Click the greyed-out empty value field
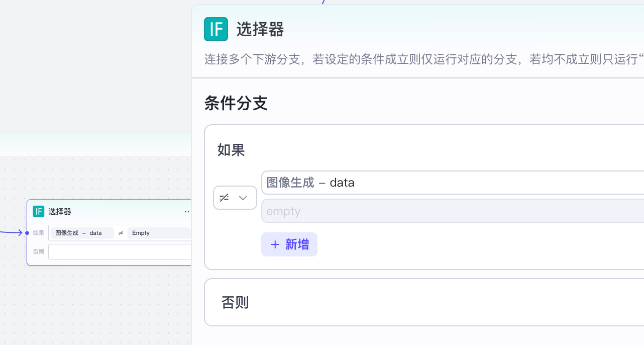Screen dimensions: 644x345 (452, 211)
